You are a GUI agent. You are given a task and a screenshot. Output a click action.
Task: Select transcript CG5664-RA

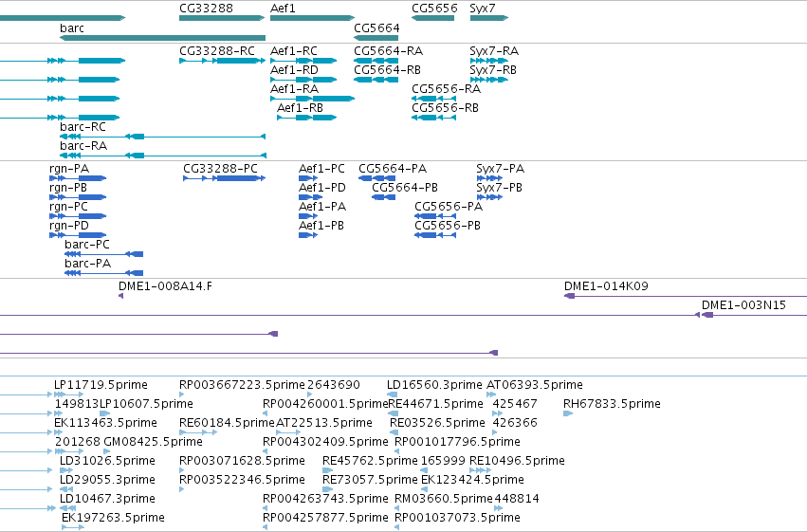376,61
